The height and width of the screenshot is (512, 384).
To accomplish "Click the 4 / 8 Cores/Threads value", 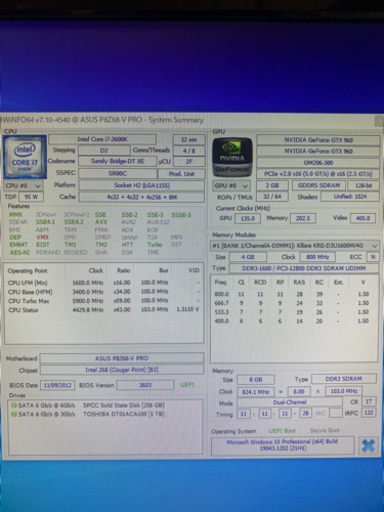I will pyautogui.click(x=189, y=151).
